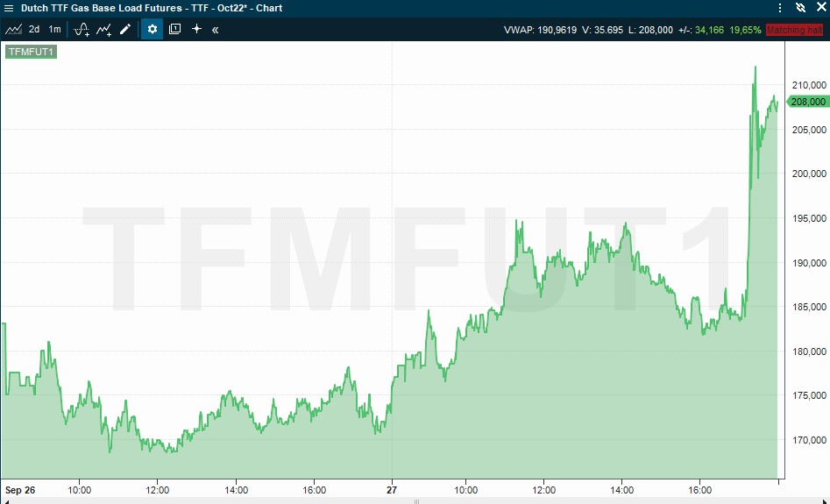Click the right arrow of horizontal scrollbar
Screen dimensions: 830x504
point(825,500)
